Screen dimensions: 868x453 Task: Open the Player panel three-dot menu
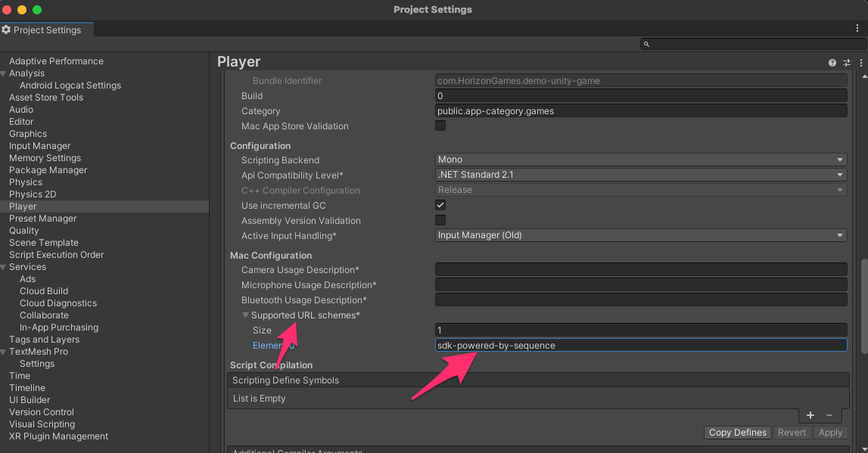861,63
